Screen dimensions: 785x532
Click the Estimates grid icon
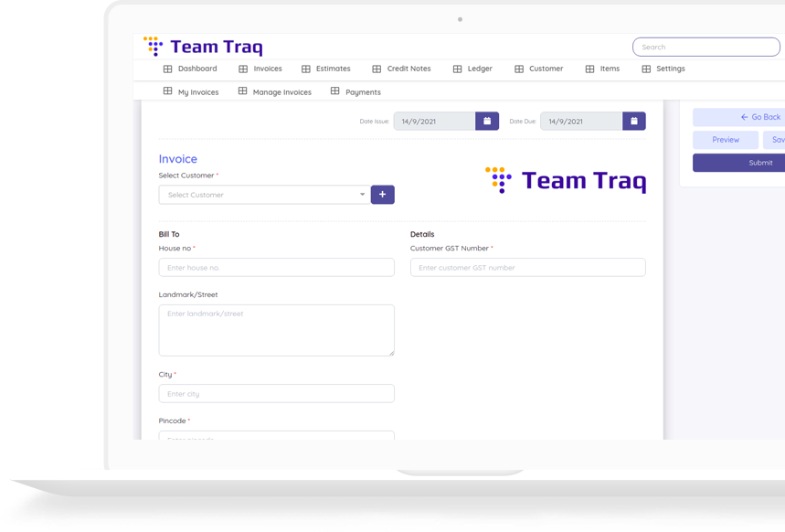(306, 69)
